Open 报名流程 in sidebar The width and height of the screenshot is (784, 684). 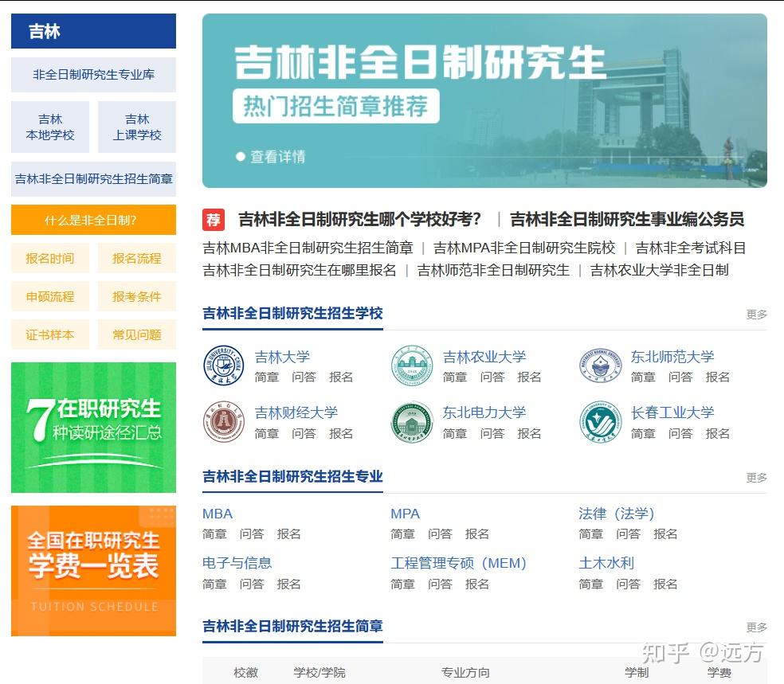[137, 258]
